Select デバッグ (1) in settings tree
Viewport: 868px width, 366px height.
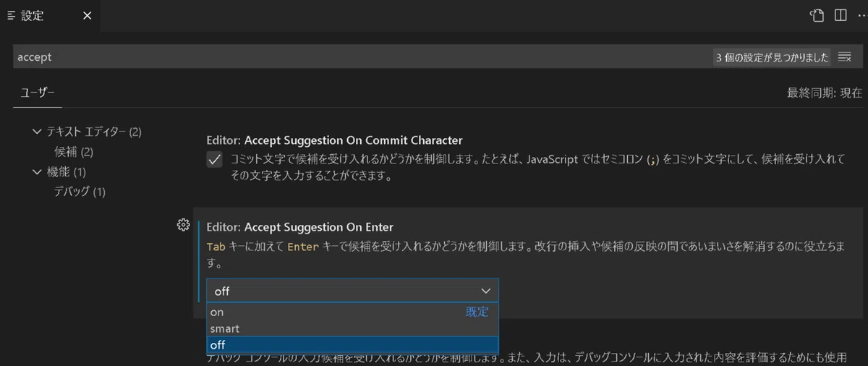pos(80,192)
